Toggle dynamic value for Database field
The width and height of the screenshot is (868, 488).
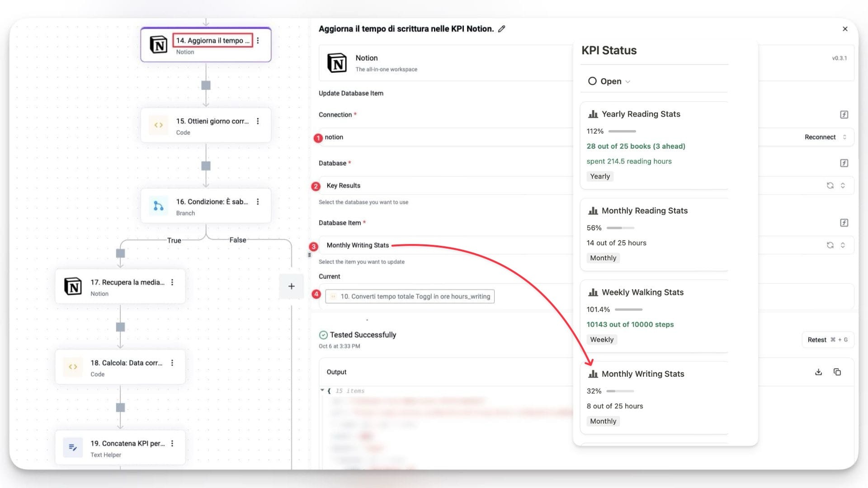point(844,163)
